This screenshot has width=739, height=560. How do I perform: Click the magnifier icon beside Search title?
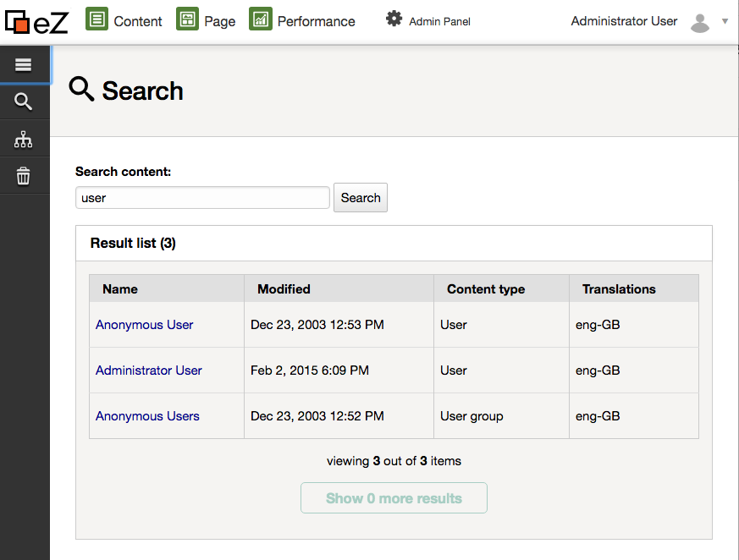(x=81, y=89)
